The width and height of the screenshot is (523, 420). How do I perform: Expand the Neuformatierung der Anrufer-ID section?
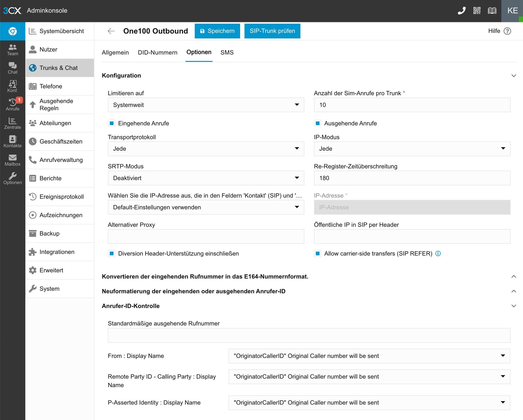click(514, 291)
